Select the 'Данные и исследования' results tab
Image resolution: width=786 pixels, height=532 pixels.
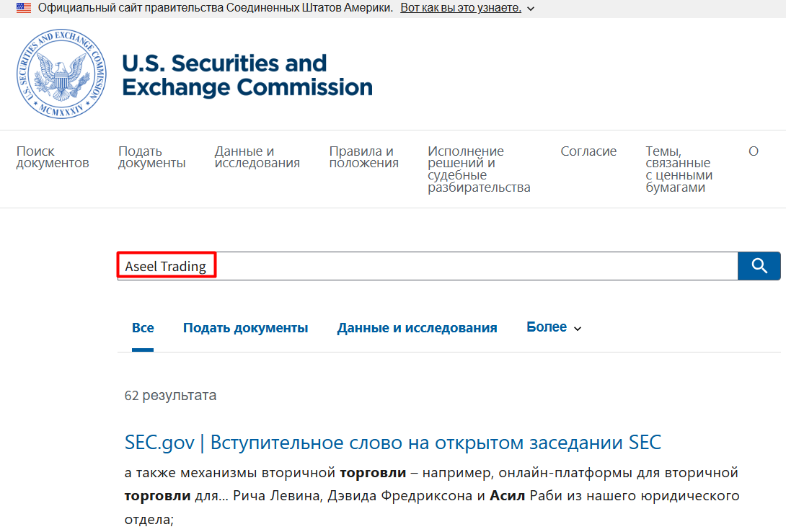point(417,327)
